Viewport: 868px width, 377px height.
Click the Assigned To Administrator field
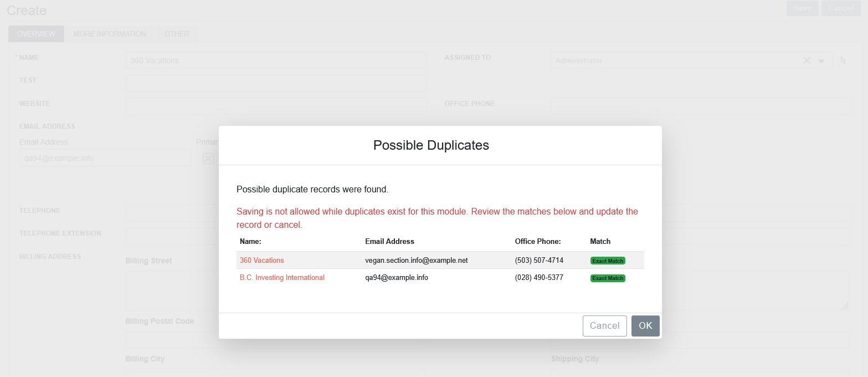point(691,60)
